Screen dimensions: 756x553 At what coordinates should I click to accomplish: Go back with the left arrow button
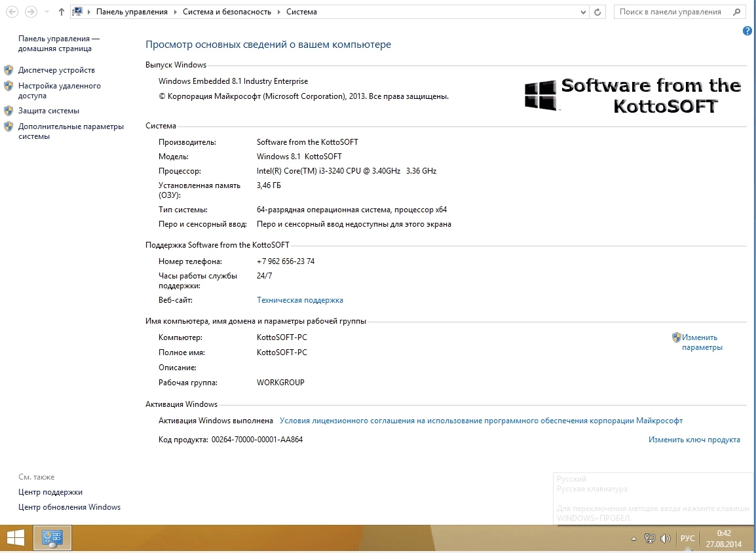12,12
